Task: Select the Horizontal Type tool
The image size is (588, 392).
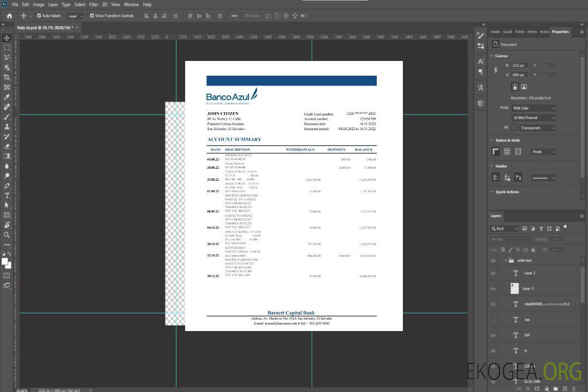Action: click(x=7, y=195)
